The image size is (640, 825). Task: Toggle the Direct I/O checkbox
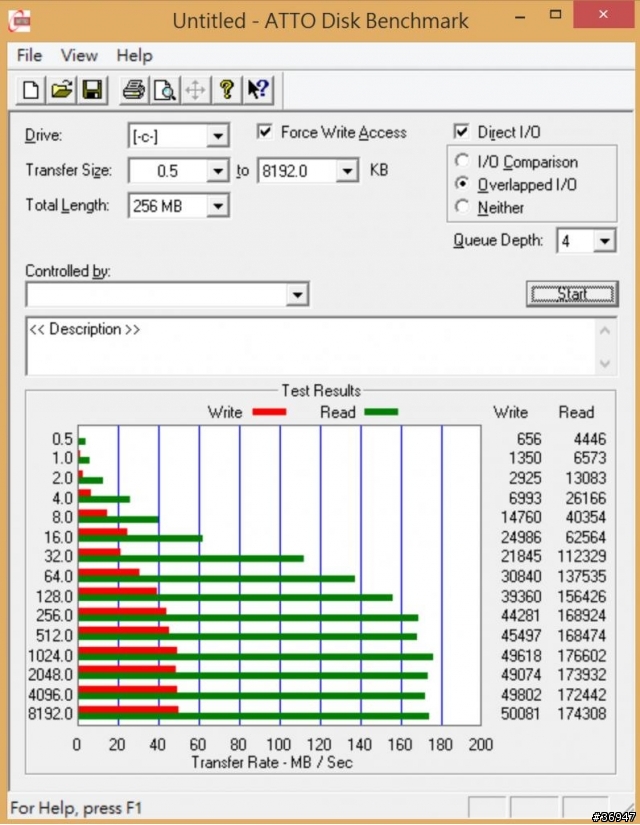(461, 132)
